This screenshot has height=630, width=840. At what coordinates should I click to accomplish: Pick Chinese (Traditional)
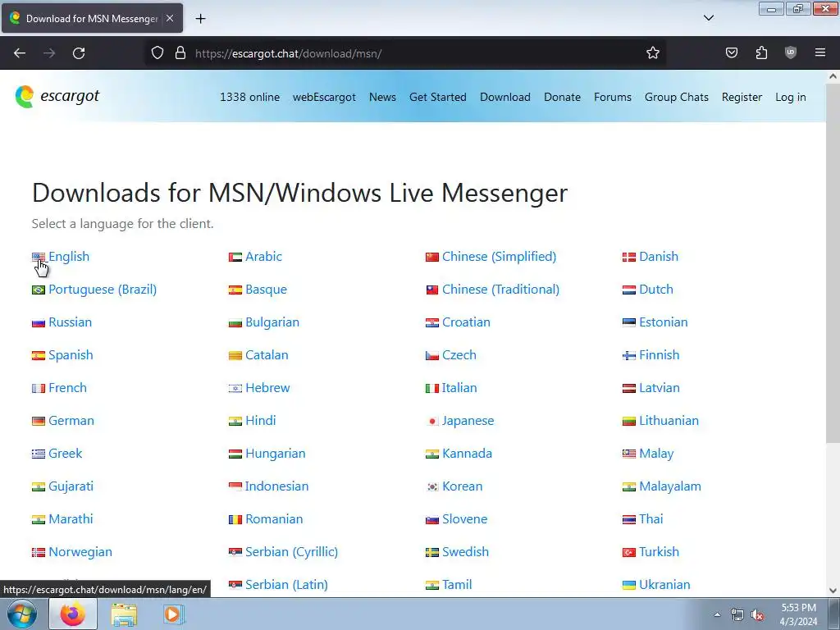click(x=500, y=290)
